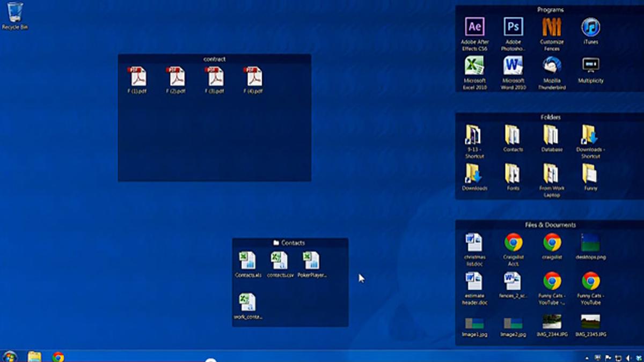Select the F (4).pdf file

pyautogui.click(x=253, y=77)
